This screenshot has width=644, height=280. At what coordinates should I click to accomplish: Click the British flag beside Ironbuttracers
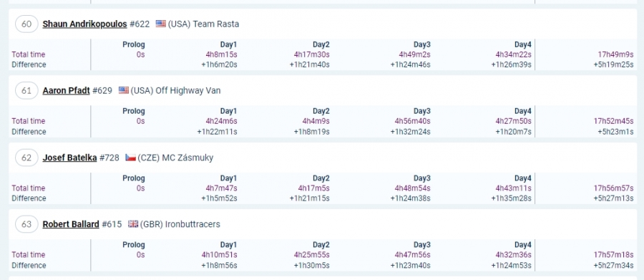132,224
